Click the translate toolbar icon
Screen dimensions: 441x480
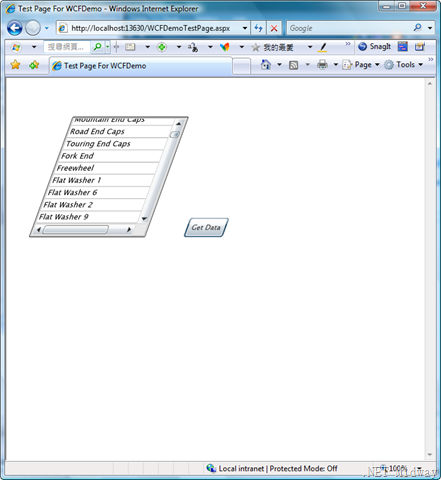point(193,47)
